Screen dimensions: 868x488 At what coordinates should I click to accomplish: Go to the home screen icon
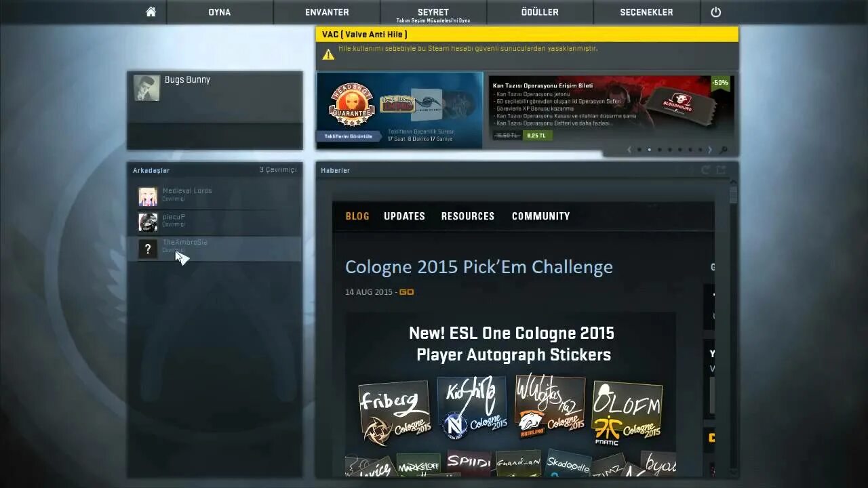pos(151,12)
